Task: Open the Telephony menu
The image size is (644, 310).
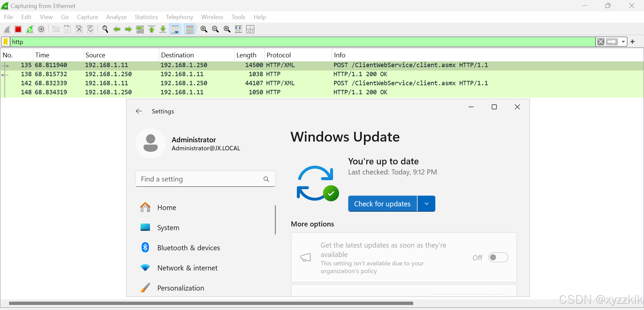Action: (x=179, y=17)
